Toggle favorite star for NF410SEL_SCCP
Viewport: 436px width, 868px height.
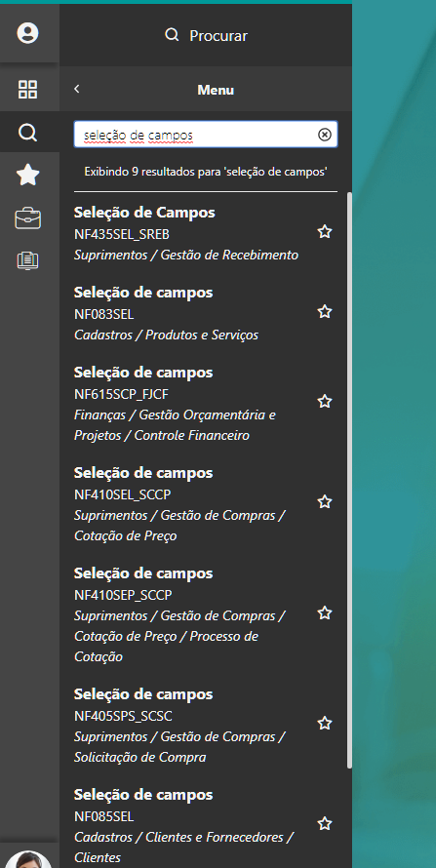point(324,502)
